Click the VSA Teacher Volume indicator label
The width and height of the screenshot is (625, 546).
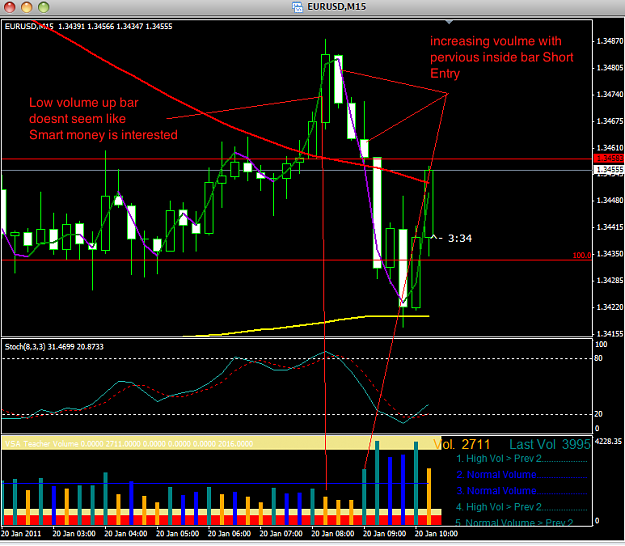pos(129,444)
